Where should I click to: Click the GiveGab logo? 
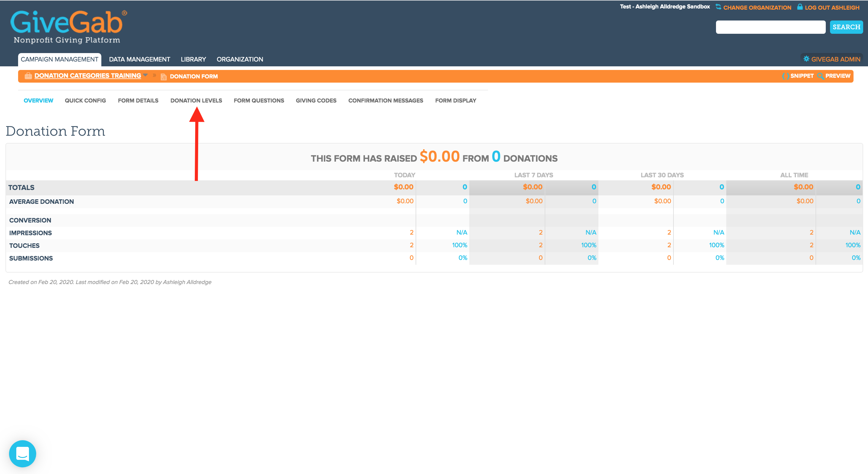point(69,27)
